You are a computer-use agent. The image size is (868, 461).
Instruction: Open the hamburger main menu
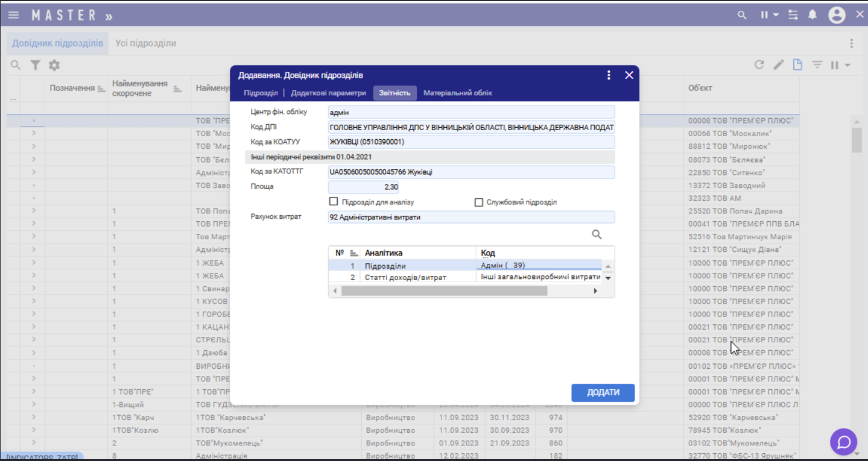[13, 15]
